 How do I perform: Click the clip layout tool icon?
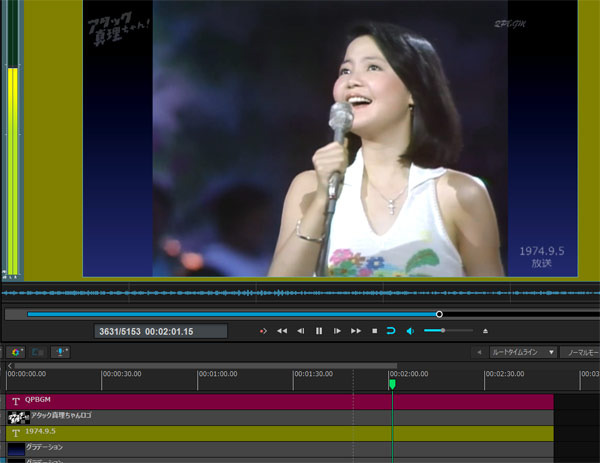tap(38, 352)
